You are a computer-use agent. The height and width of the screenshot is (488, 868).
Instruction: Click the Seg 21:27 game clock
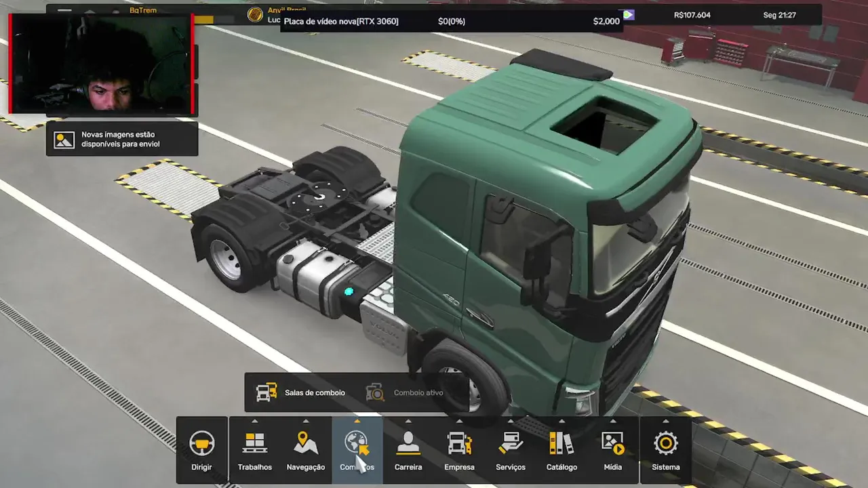pos(780,15)
